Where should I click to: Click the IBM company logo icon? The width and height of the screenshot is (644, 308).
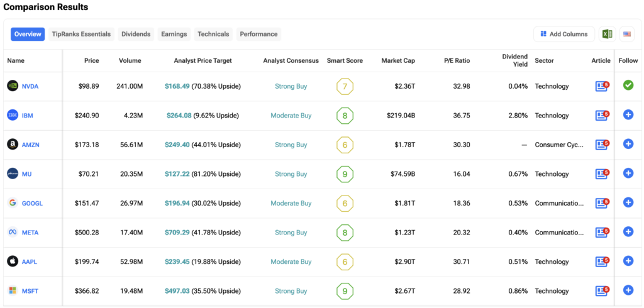coord(12,116)
